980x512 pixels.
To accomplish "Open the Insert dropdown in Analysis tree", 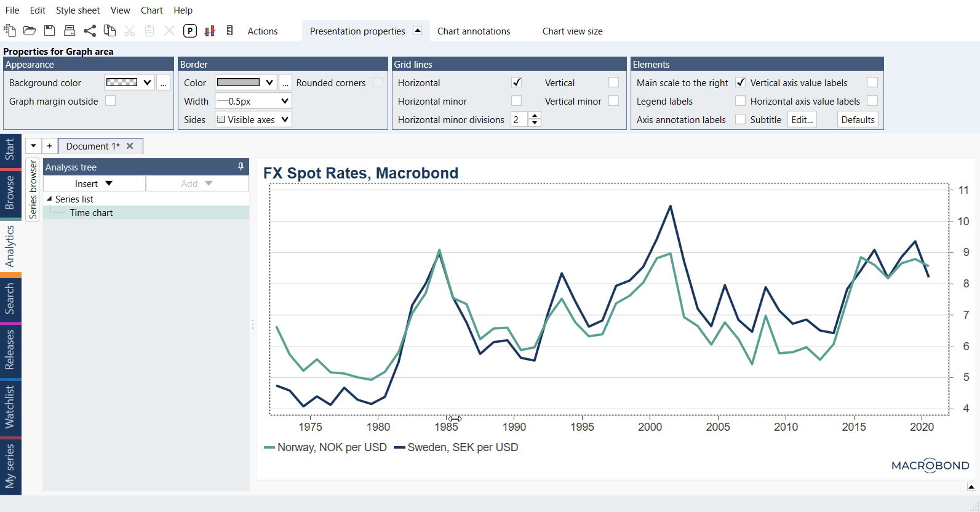I will click(94, 183).
